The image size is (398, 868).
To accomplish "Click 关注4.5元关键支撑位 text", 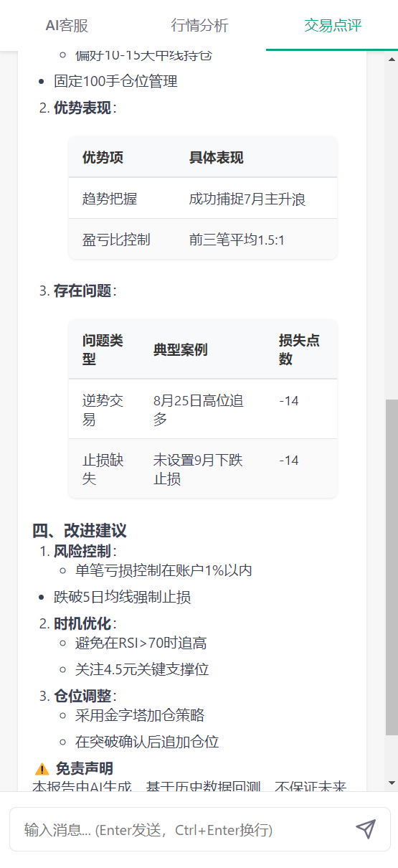I will (x=142, y=669).
